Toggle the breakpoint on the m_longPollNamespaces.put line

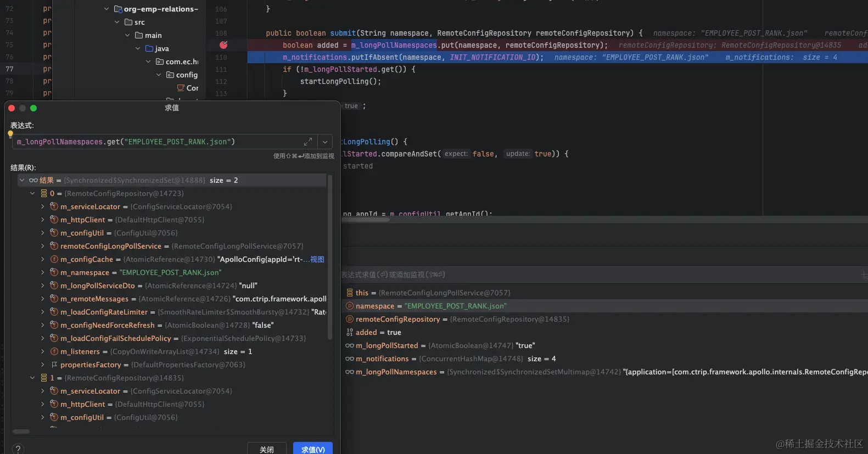[x=223, y=45]
